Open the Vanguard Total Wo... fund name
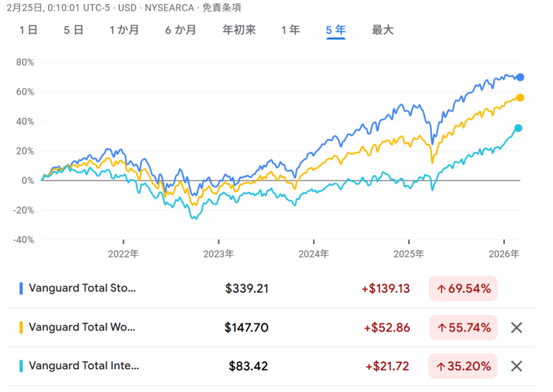The width and height of the screenshot is (553, 392). pos(82,327)
